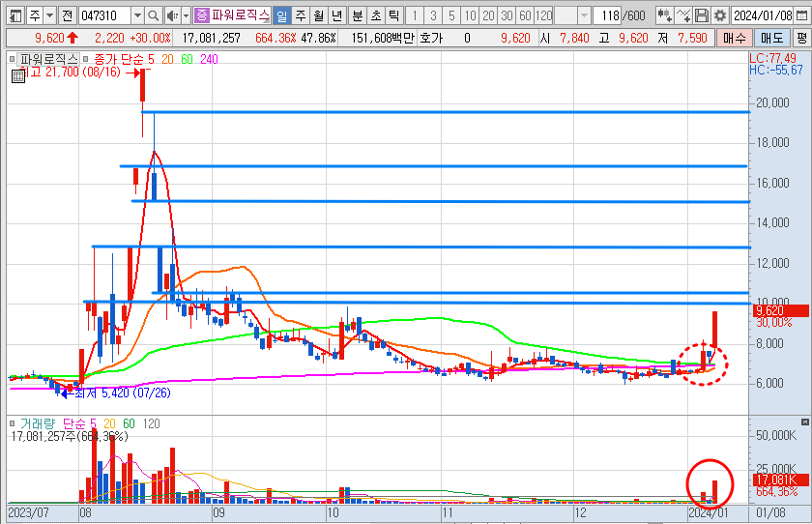This screenshot has width=812, height=524.
Task: Expand the speaker options dropdown arrow
Action: pyautogui.click(x=186, y=16)
